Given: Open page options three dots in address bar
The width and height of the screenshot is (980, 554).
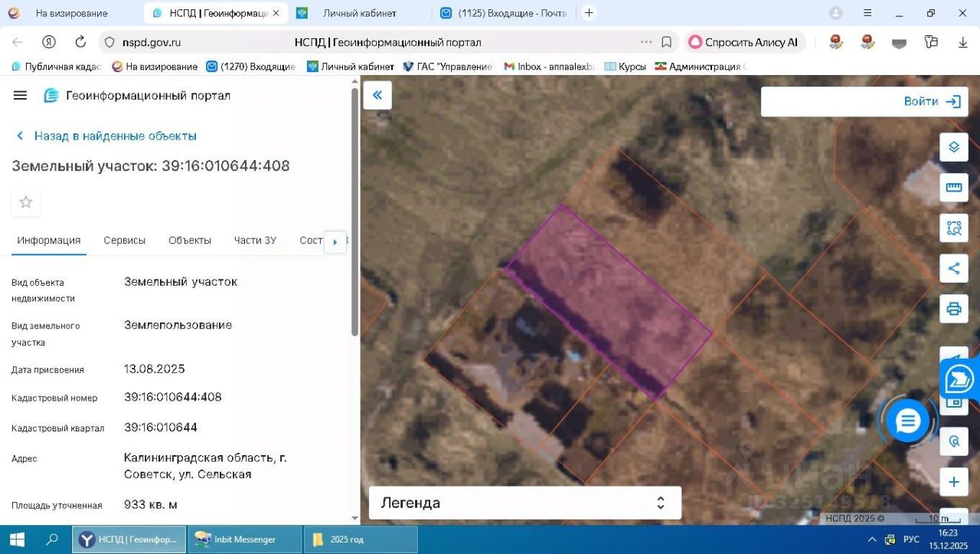Looking at the screenshot, I should pyautogui.click(x=646, y=42).
